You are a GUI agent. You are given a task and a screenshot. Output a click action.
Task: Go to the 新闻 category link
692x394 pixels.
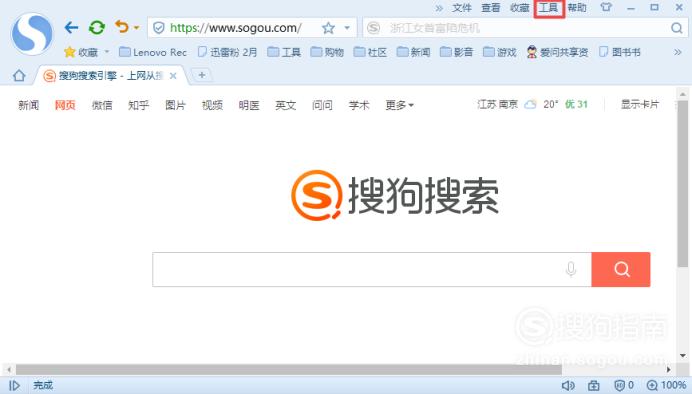coord(29,105)
